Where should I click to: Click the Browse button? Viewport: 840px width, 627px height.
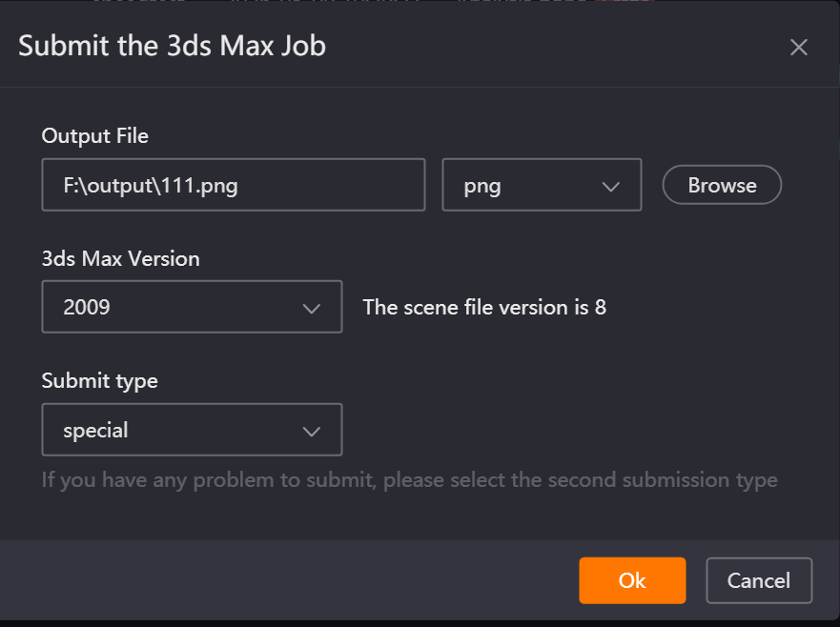coord(722,185)
